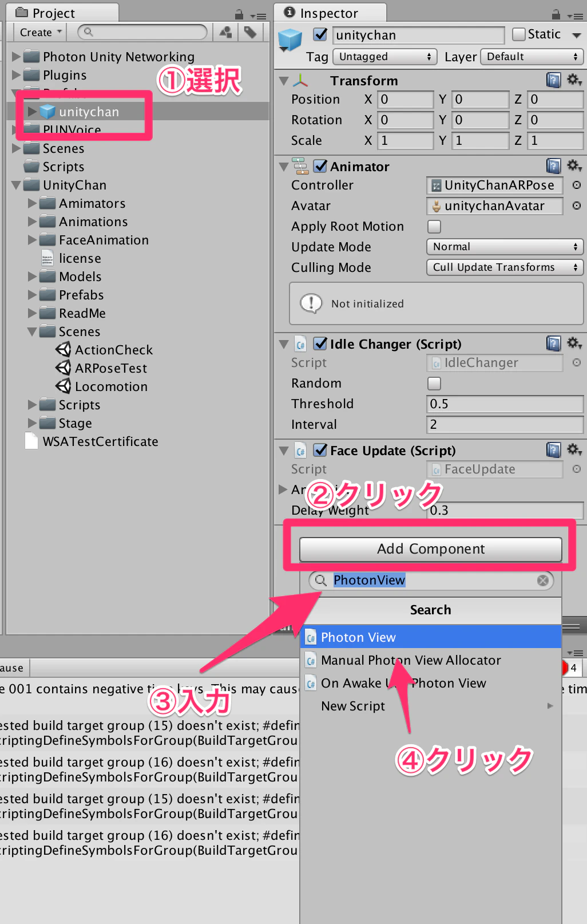Open the Tag dropdown
The width and height of the screenshot is (587, 924).
[385, 57]
